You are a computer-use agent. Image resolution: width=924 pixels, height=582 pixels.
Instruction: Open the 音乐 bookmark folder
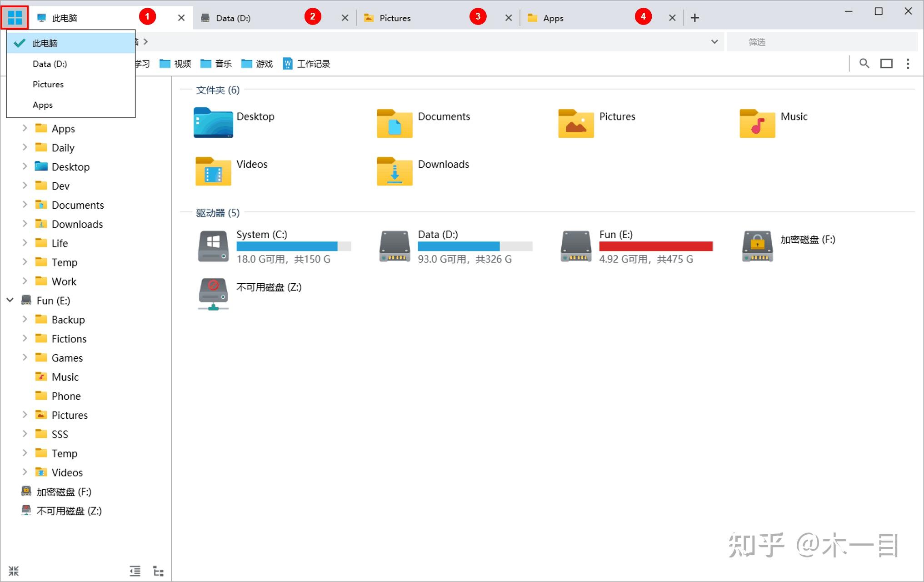(x=216, y=64)
